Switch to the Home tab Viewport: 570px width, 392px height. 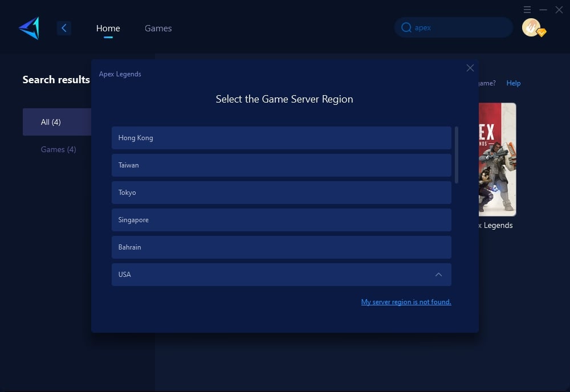[x=108, y=28]
